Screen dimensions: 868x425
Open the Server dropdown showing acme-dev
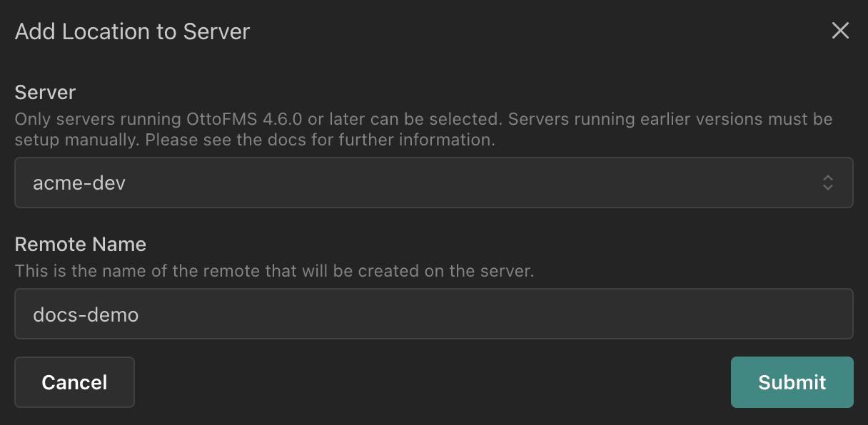point(433,183)
